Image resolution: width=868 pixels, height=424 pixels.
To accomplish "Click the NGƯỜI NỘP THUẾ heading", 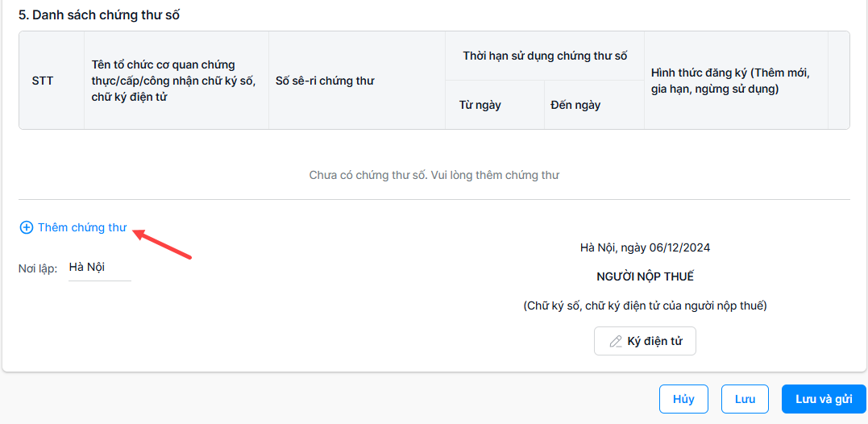I will 645,276.
